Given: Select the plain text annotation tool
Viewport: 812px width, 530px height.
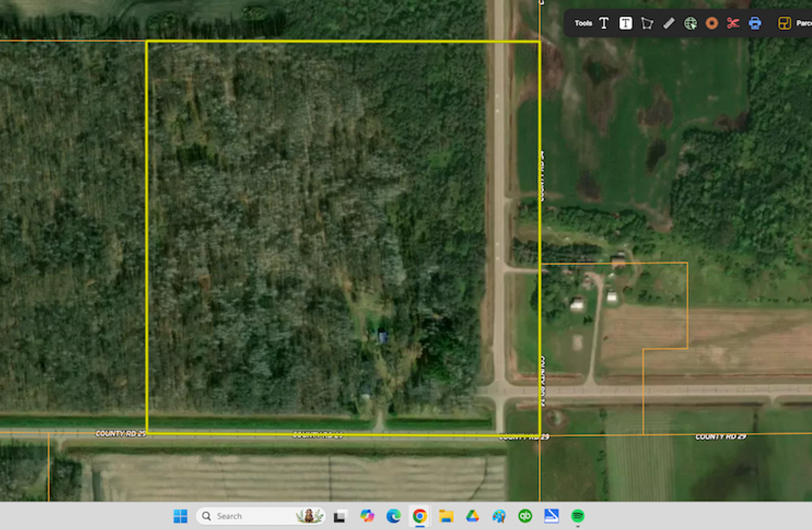Looking at the screenshot, I should tap(604, 23).
